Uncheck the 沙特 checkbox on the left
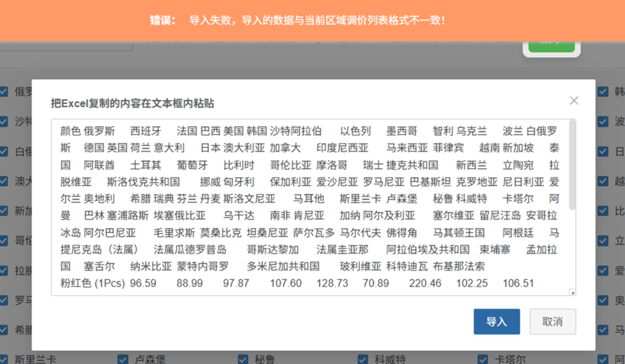Viewport: 625px width, 364px height. (4, 121)
